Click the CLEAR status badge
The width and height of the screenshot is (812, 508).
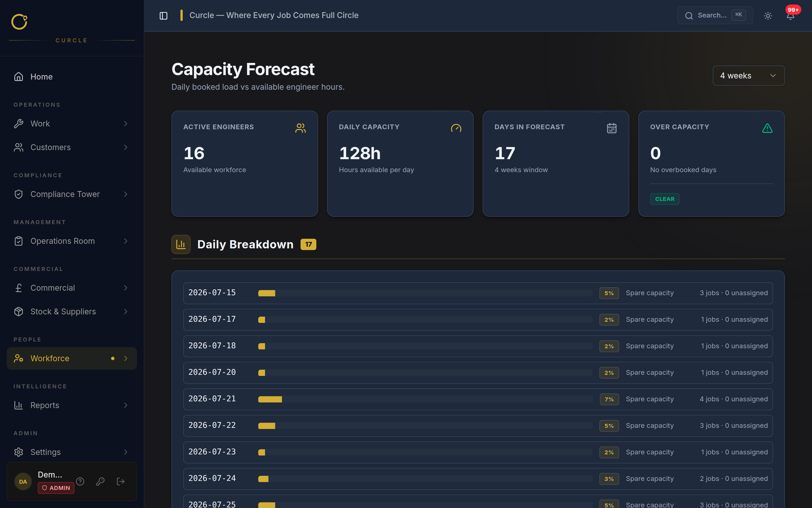tap(664, 199)
